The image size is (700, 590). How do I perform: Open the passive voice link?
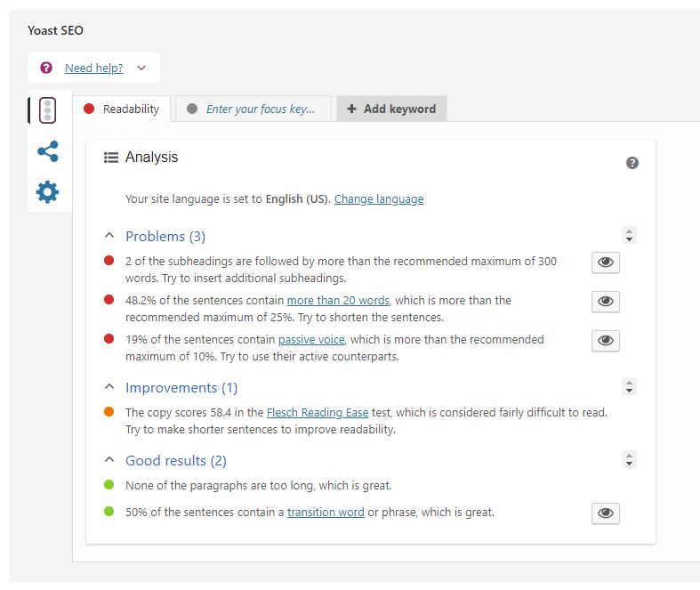[x=311, y=340]
